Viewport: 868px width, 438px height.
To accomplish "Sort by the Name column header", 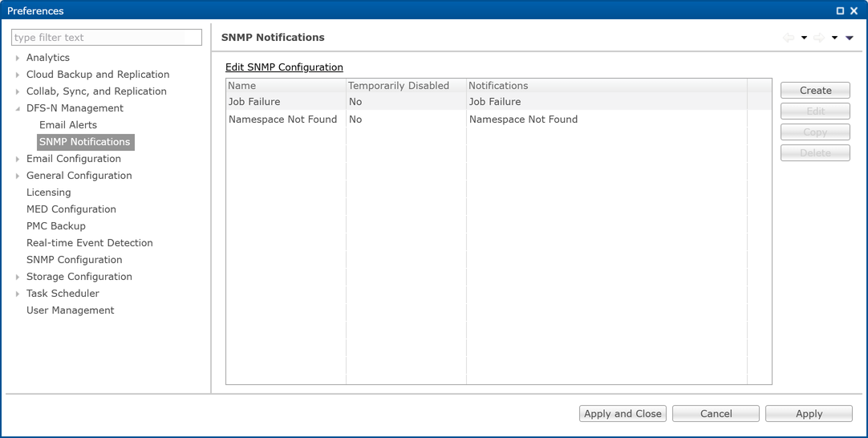I will [x=286, y=86].
